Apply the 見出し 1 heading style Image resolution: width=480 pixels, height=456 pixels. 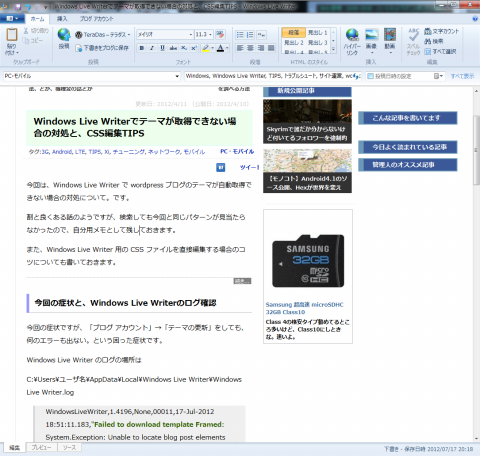(317, 33)
